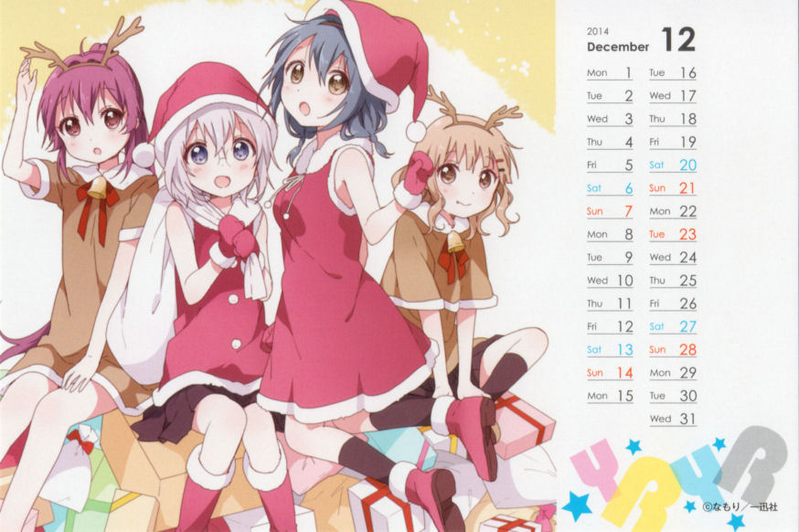Click the copyright なもり／一迅社 text
799x532 pixels.
[x=740, y=507]
